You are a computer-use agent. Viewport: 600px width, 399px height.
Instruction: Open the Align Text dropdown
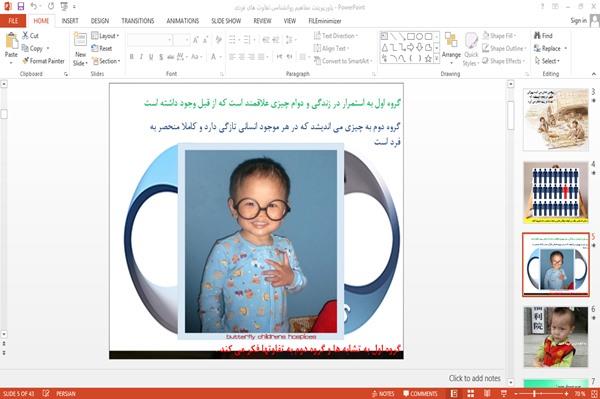point(331,48)
